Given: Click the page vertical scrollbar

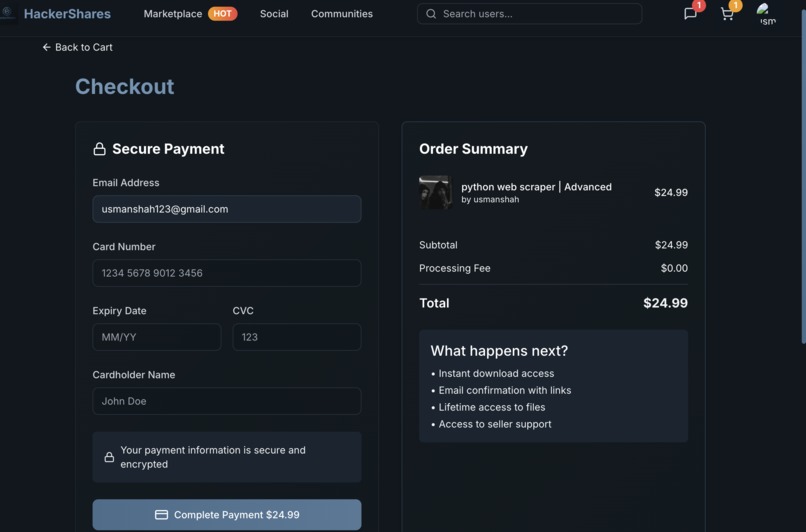Looking at the screenshot, I should point(803,175).
